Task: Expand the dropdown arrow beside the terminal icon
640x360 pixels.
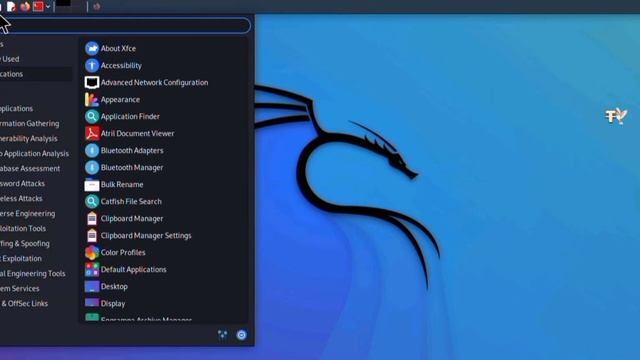Action: (48, 7)
